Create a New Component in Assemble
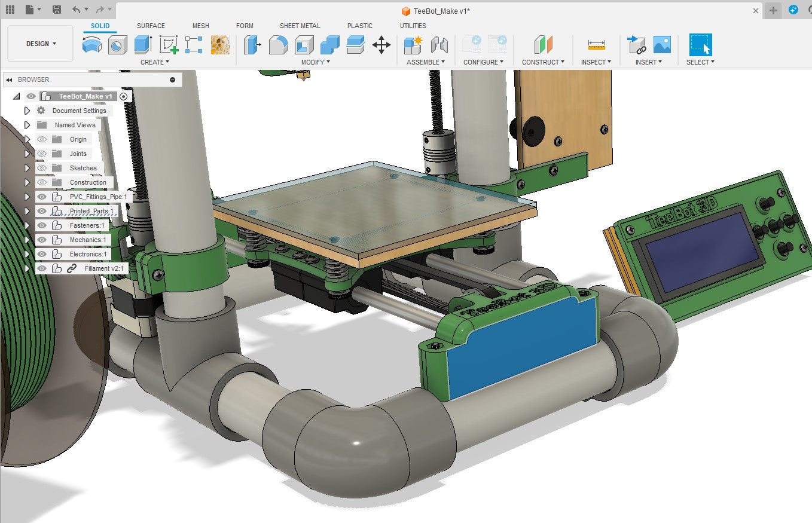Image resolution: width=812 pixels, height=523 pixels. [x=413, y=45]
